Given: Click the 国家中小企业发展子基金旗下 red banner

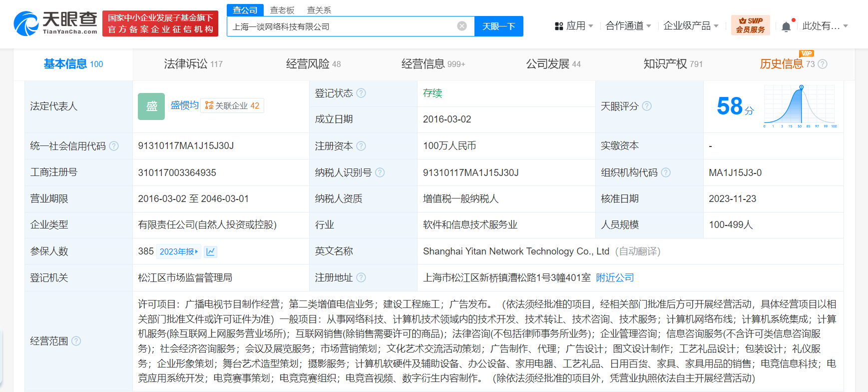Looking at the screenshot, I should tap(160, 23).
